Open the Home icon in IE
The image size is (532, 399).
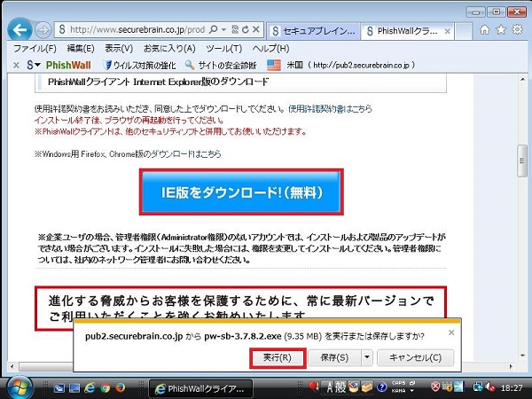click(484, 30)
